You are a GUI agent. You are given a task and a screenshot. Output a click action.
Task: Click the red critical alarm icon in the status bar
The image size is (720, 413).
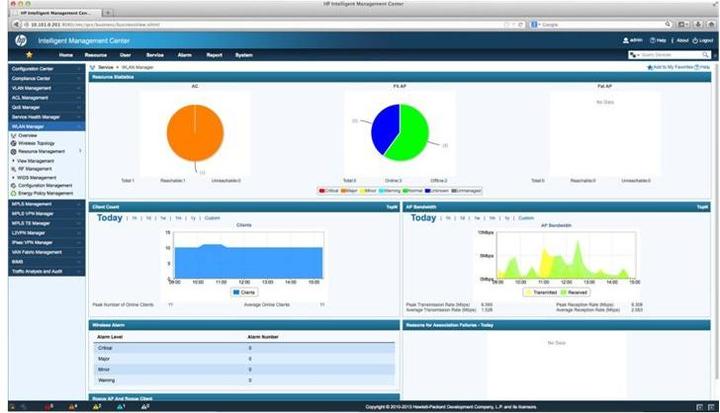pos(48,407)
